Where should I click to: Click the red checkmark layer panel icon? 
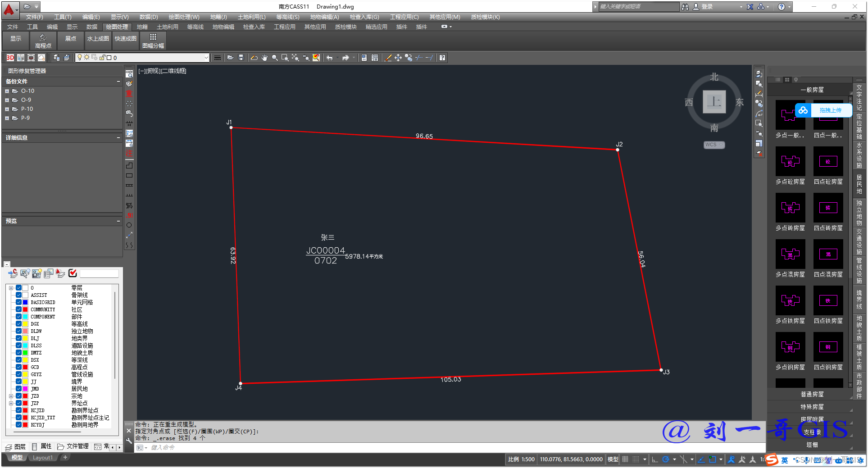coord(73,273)
